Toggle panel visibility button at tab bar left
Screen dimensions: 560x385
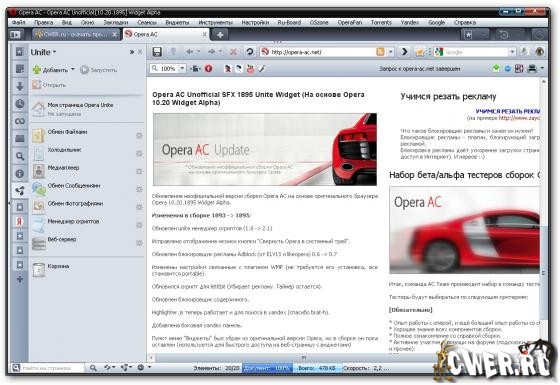pyautogui.click(x=15, y=35)
